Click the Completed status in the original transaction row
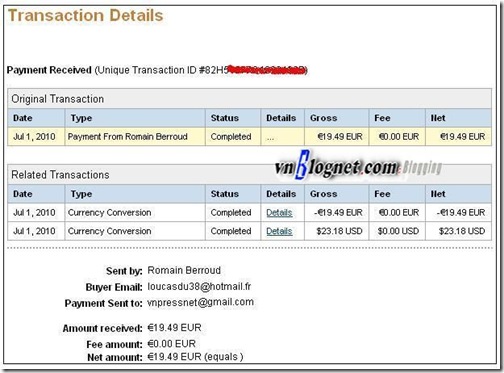The width and height of the screenshot is (504, 373). pos(231,137)
